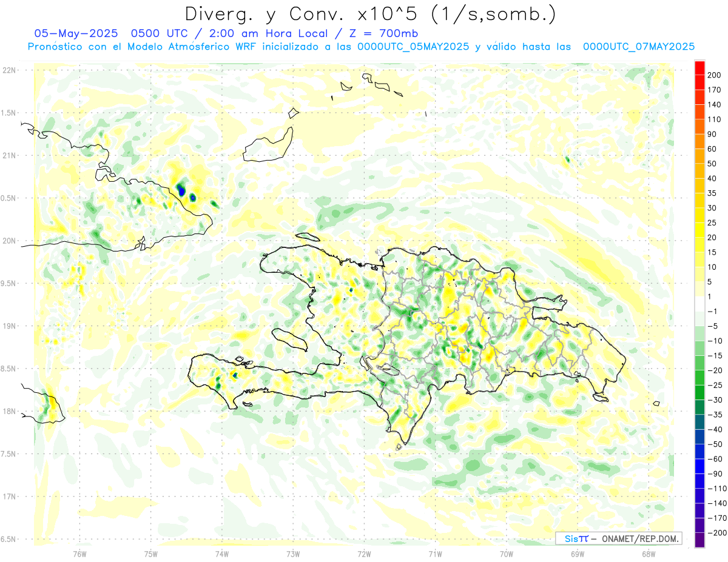The height and width of the screenshot is (562, 728).
Task: Click the '21N' latitude label
Action: tap(9, 156)
